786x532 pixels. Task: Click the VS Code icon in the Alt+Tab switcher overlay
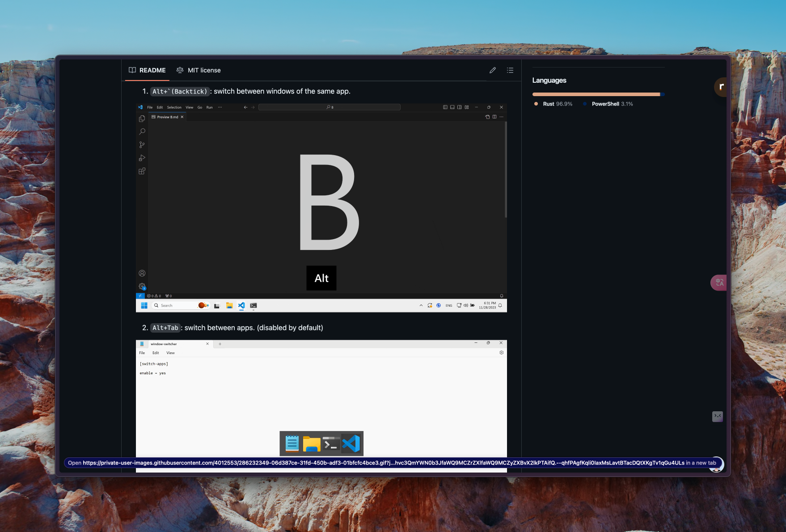click(x=351, y=443)
